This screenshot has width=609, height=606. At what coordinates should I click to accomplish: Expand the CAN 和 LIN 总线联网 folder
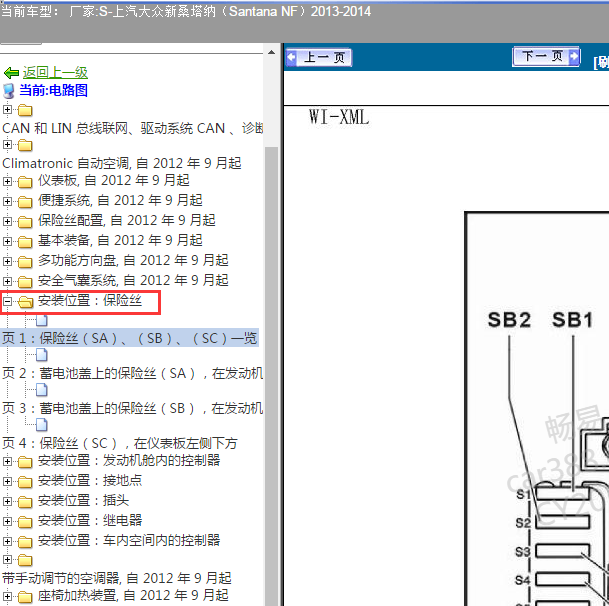7,110
